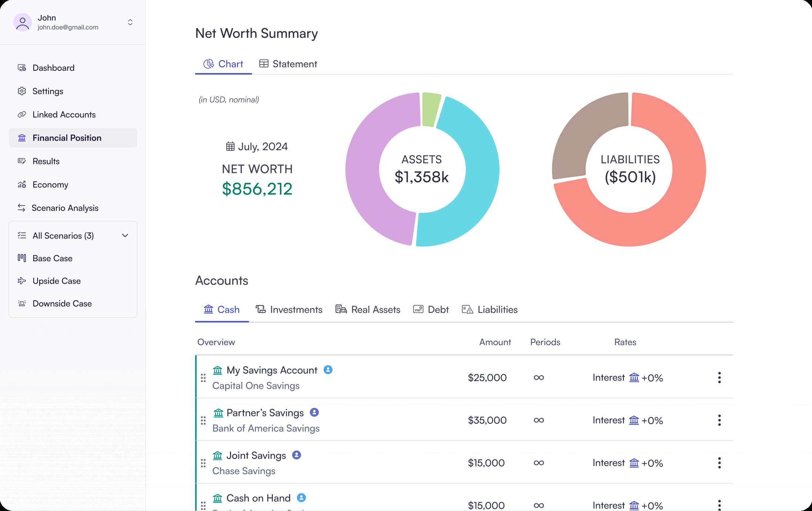Image resolution: width=812 pixels, height=511 pixels.
Task: Click the Chase Savings subtitle
Action: pos(244,471)
